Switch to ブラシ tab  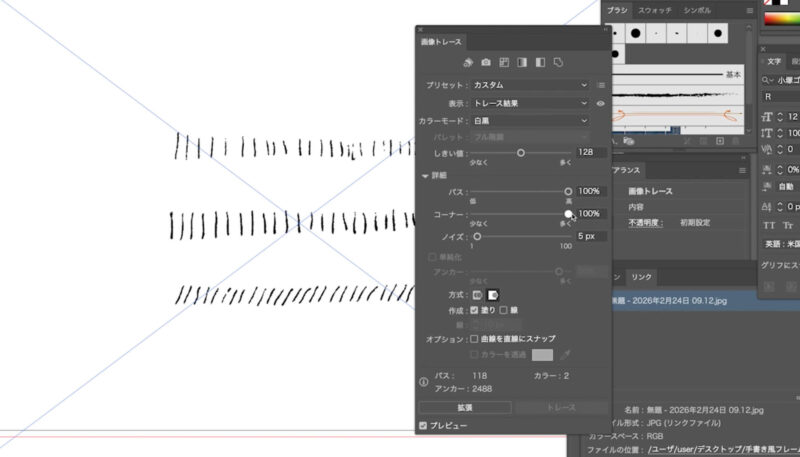tap(617, 10)
